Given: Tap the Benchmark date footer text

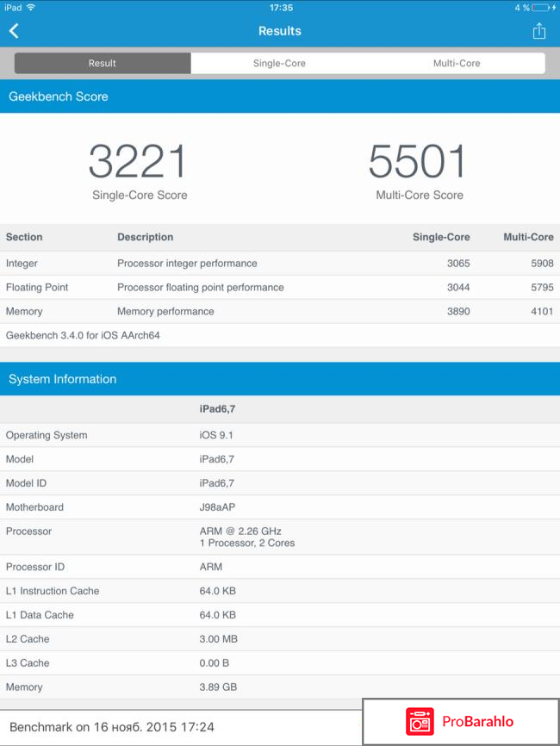Looking at the screenshot, I should [x=112, y=727].
